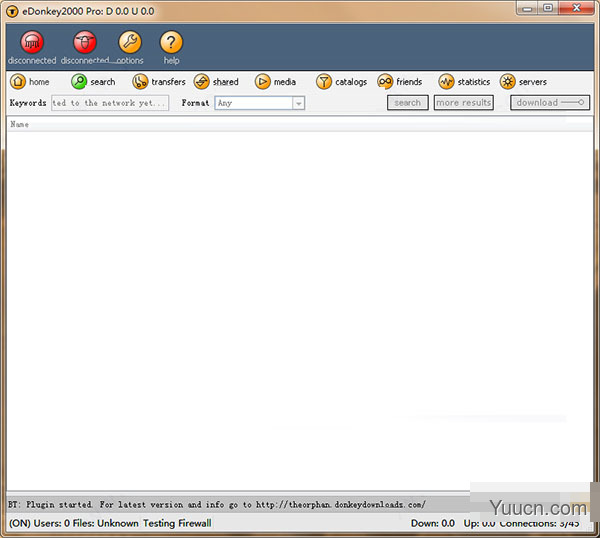Click the transfers tab icon
The image size is (600, 538).
point(140,82)
